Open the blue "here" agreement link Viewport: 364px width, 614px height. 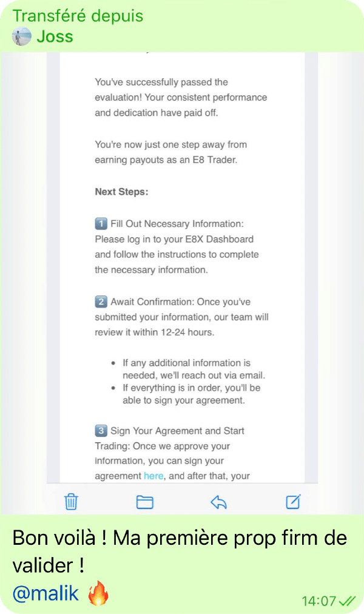pos(153,476)
